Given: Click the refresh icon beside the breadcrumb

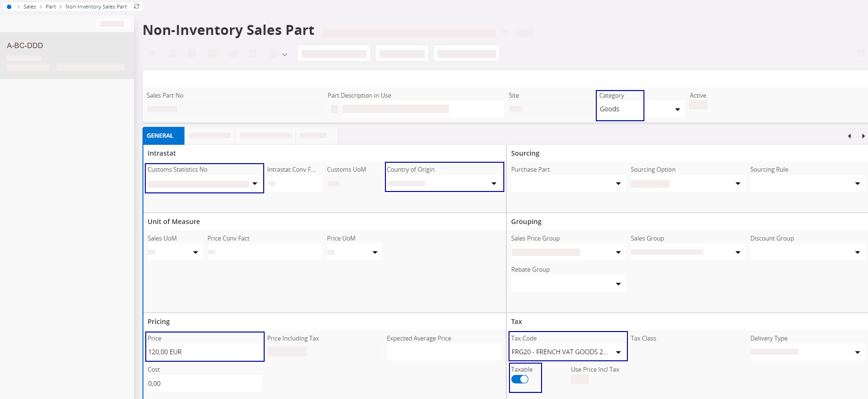Looking at the screenshot, I should [x=137, y=7].
